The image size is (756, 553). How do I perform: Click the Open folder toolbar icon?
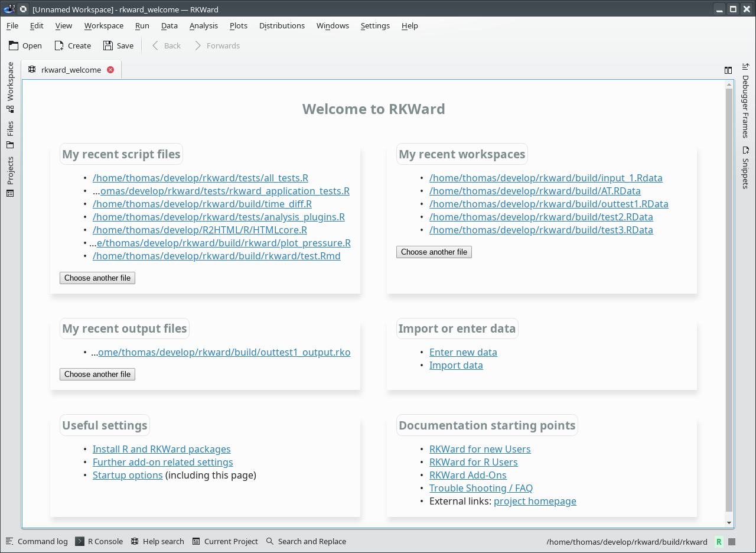[x=14, y=45]
